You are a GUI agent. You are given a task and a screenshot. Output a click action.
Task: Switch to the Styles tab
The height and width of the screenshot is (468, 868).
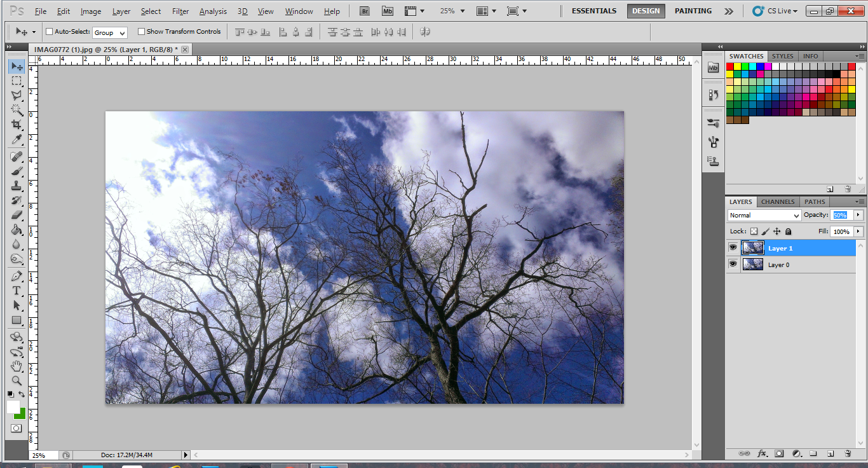(782, 56)
